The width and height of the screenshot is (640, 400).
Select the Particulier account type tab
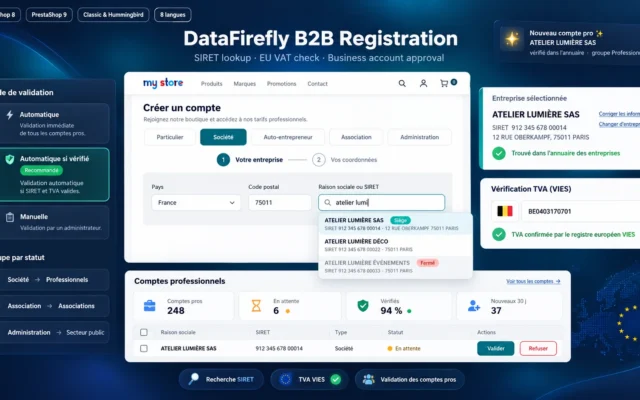pos(170,137)
